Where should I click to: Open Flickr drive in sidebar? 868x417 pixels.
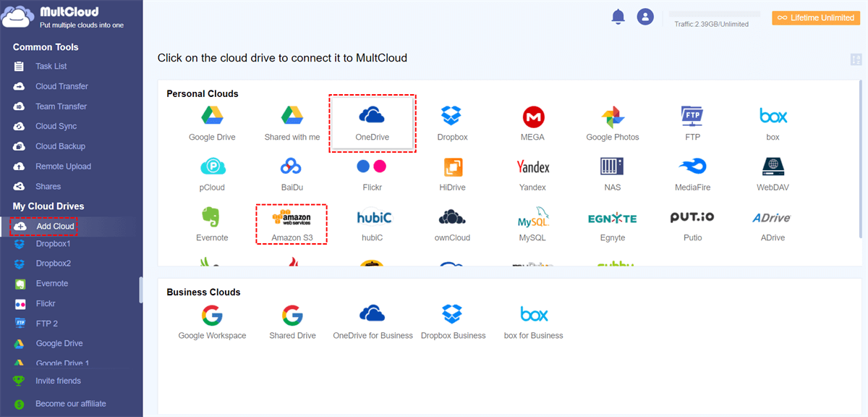click(45, 304)
